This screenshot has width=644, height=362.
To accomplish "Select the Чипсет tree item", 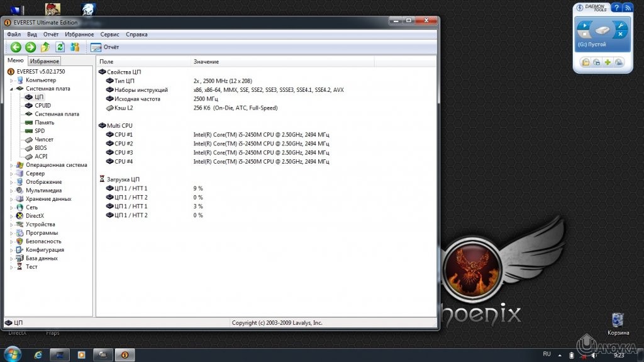I will [39, 140].
